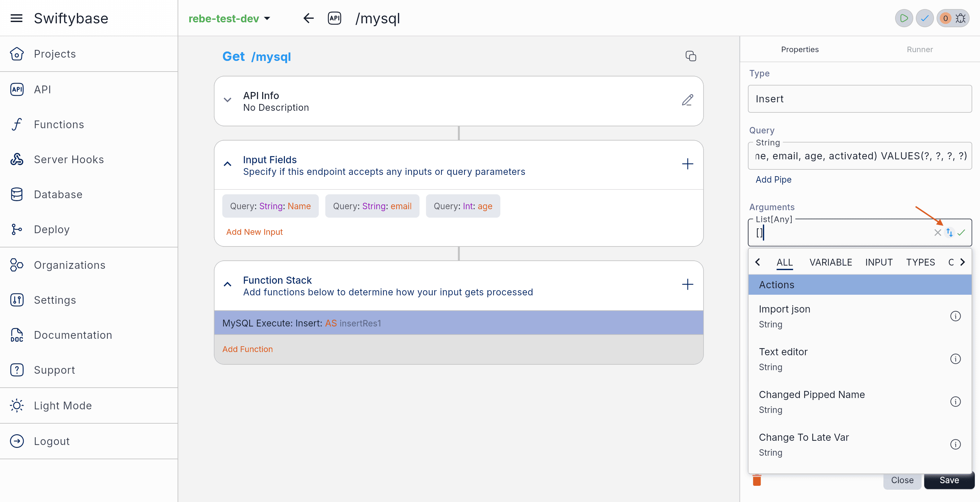Show info for Import json
The height and width of the screenshot is (502, 980).
955,316
